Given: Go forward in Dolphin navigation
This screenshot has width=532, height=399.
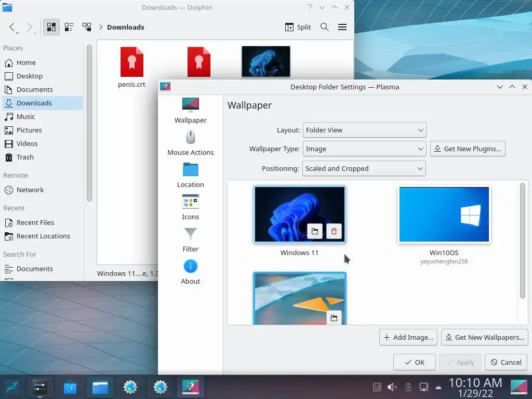Looking at the screenshot, I should point(30,27).
